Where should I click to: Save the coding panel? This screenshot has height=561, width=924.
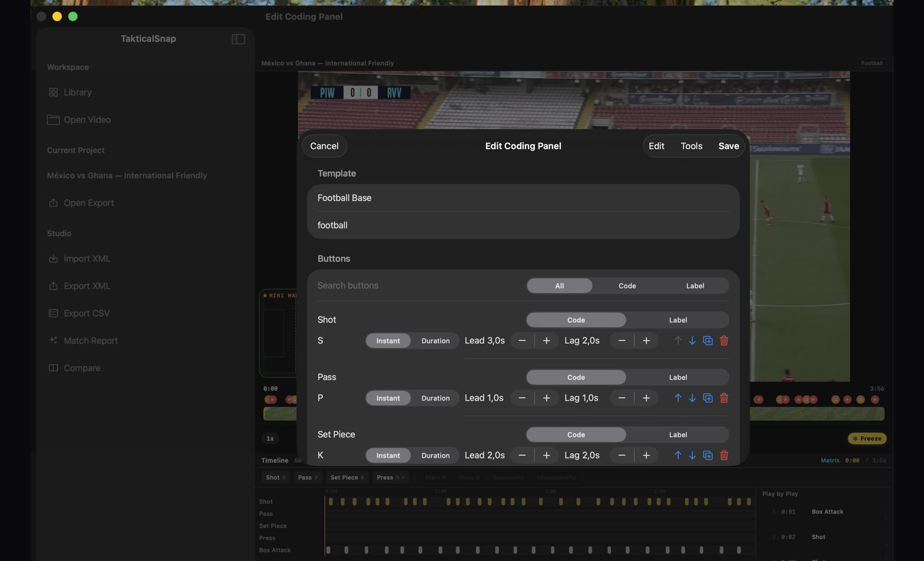pyautogui.click(x=729, y=146)
